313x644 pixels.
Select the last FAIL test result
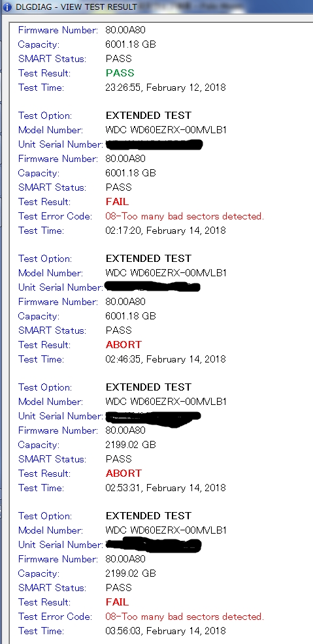point(117,602)
